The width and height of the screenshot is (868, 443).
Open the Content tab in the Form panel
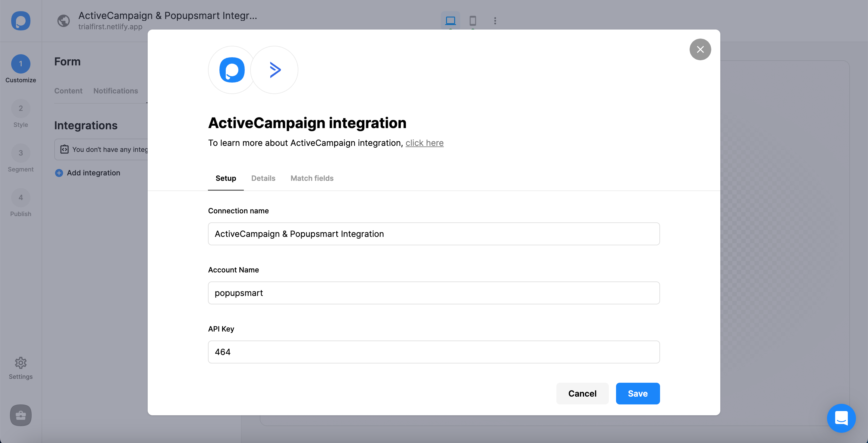click(x=68, y=91)
